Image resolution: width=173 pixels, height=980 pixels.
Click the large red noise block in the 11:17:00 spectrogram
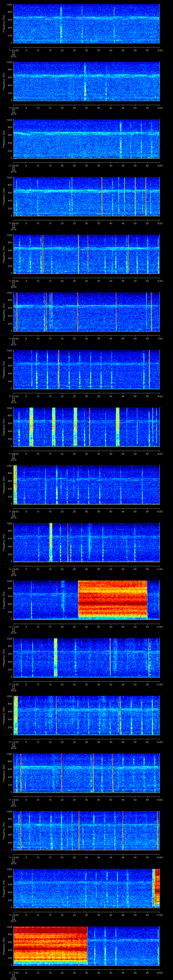point(50,946)
